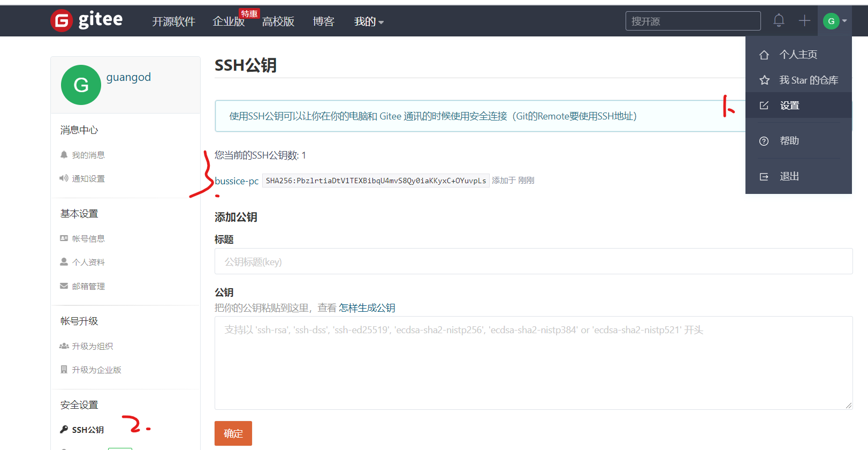
Task: Open 升级为组织 in the sidebar
Action: pos(93,346)
